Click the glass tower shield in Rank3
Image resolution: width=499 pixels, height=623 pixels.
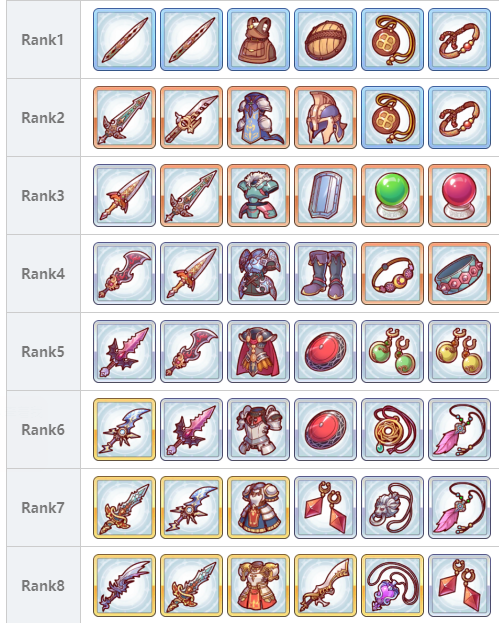click(325, 195)
